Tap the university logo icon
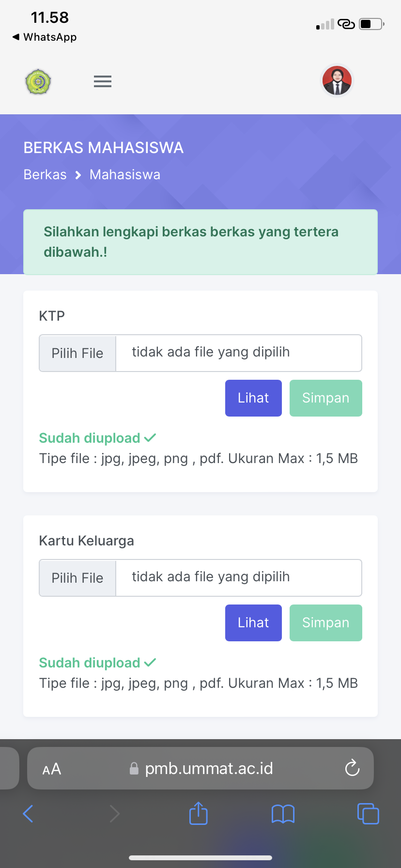401x868 pixels. tap(38, 82)
